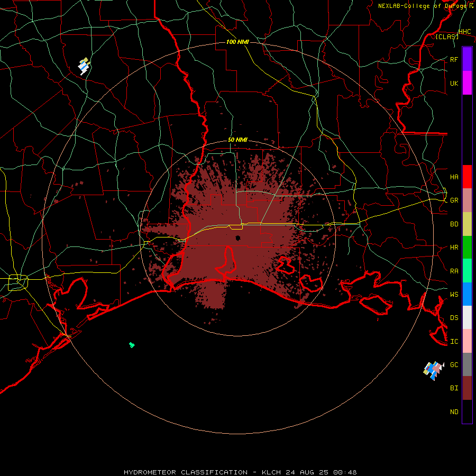Viewport: 476px width, 476px height.
Task: Click the HHC product code label
Action: [464, 32]
